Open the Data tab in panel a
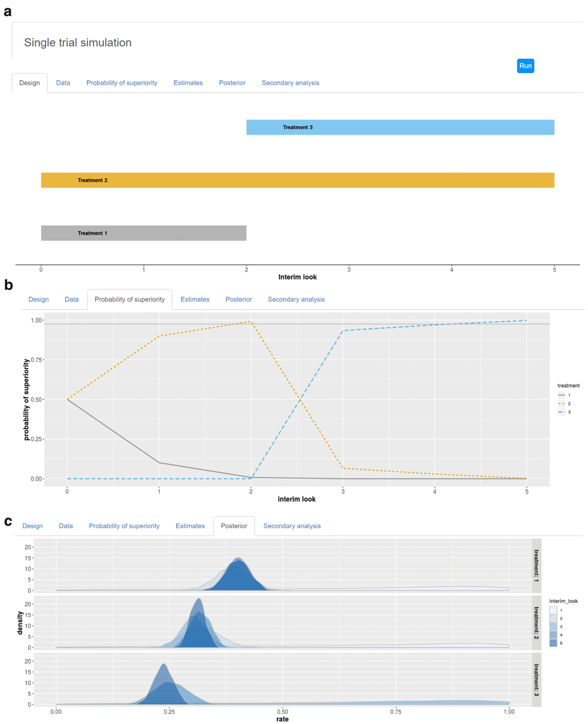588x724 pixels. click(x=63, y=83)
